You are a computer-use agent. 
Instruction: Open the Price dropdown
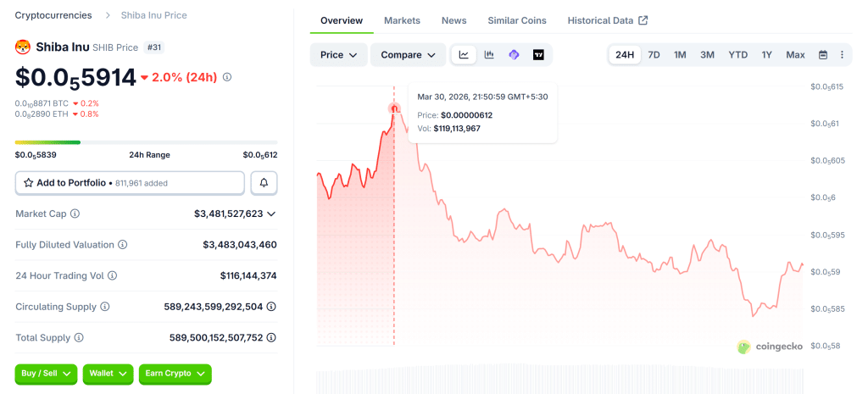click(x=339, y=55)
